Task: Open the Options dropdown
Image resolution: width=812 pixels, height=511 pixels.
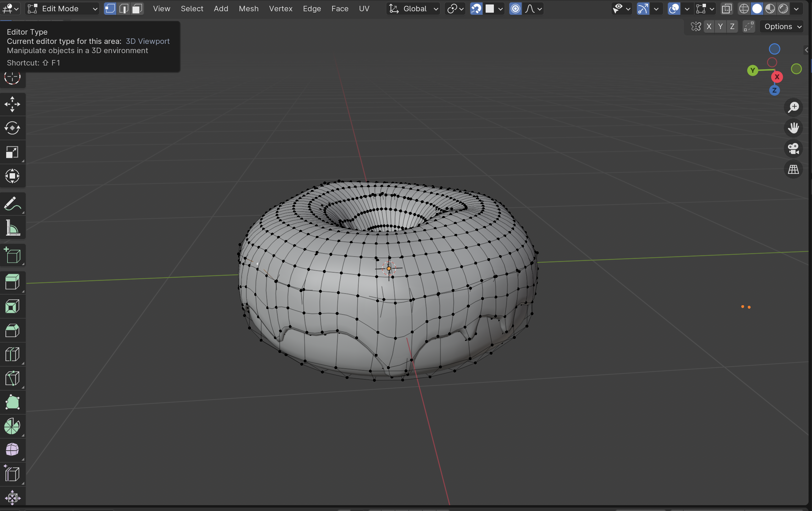Action: click(782, 27)
